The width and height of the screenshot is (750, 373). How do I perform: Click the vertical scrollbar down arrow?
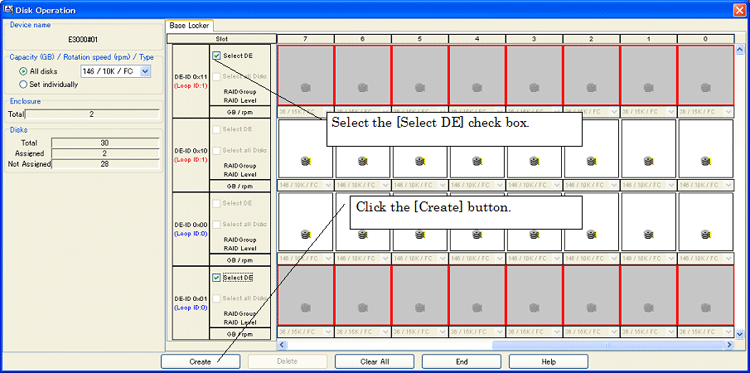click(739, 334)
